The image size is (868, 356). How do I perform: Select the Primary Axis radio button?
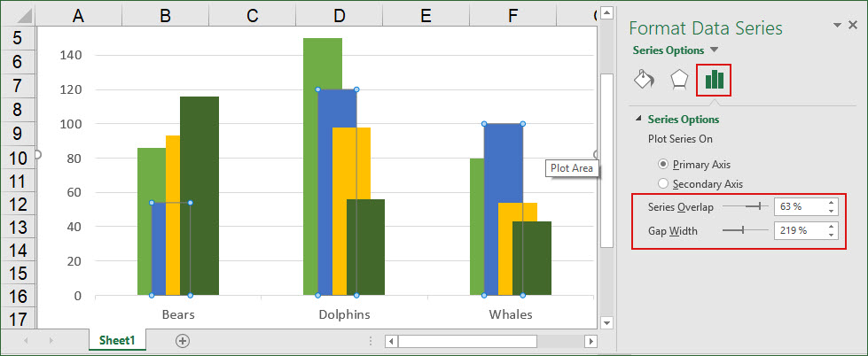coord(664,164)
